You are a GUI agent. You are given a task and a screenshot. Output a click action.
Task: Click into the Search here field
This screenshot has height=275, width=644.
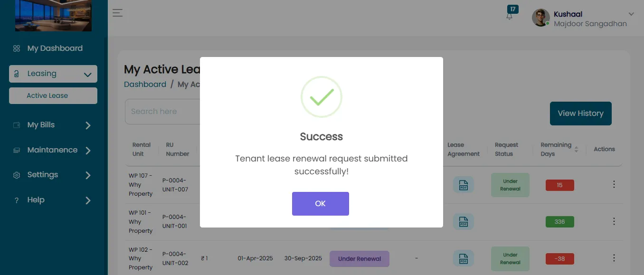pos(162,112)
